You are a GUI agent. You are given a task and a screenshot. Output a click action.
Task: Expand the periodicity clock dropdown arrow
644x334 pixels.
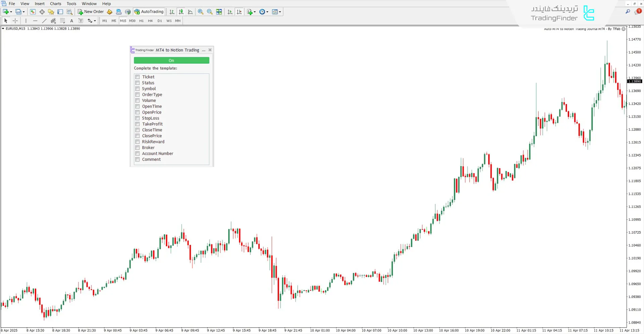(x=267, y=12)
